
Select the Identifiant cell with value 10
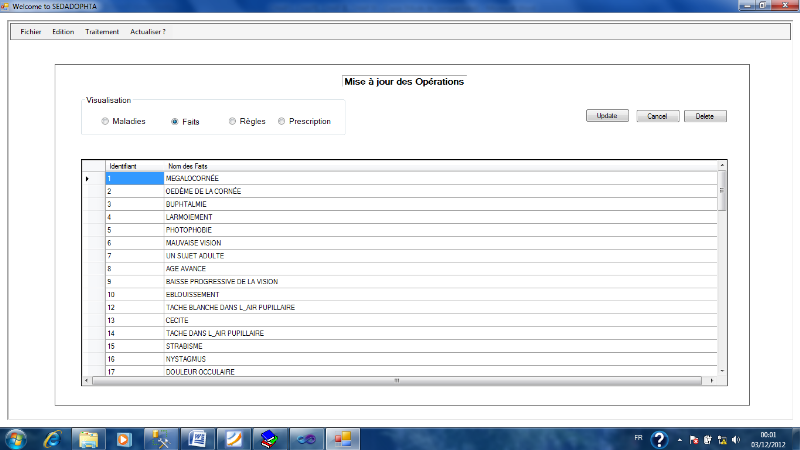click(135, 295)
